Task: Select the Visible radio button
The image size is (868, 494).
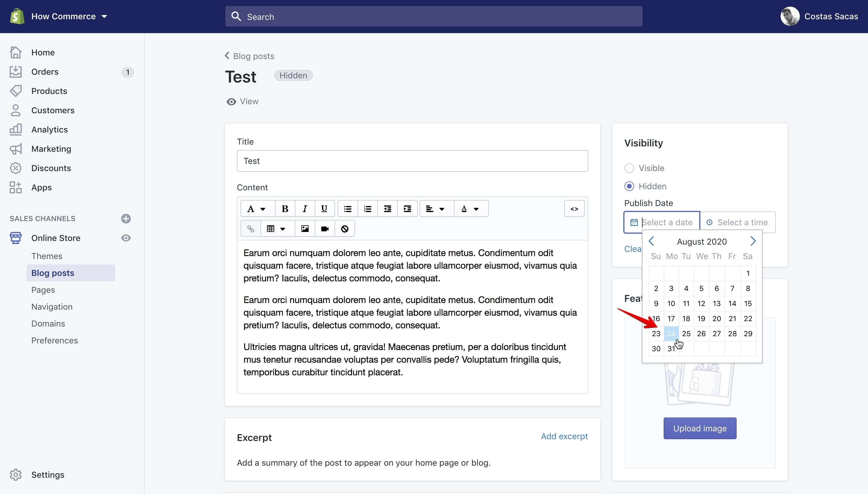Action: pos(629,168)
